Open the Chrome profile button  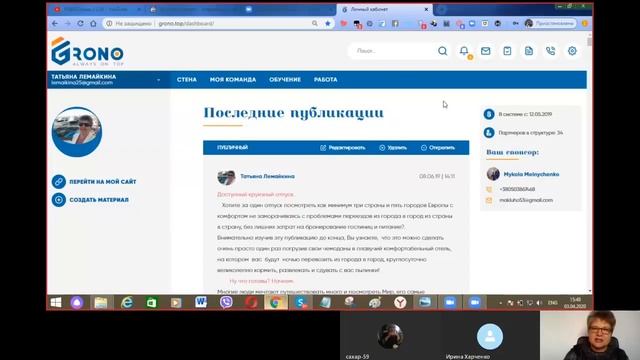click(550, 24)
